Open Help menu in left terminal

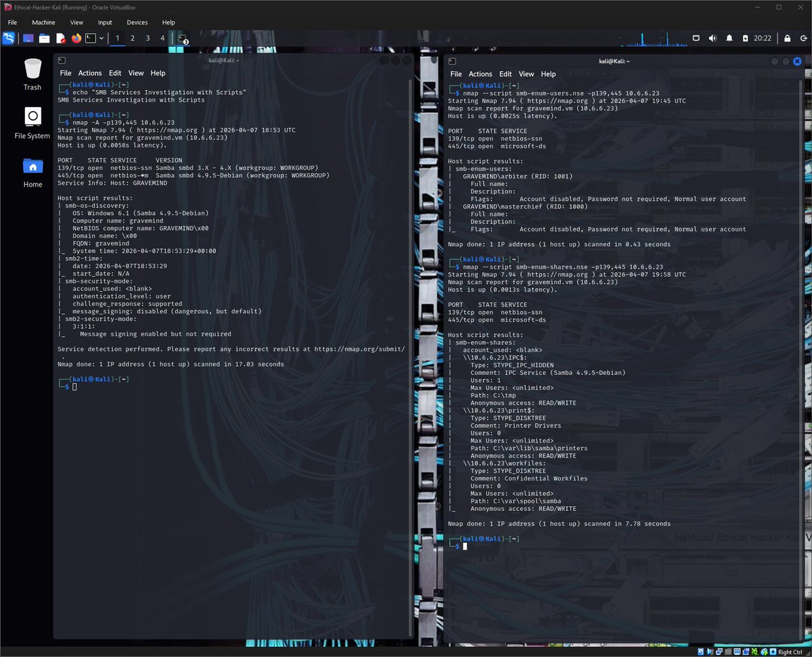click(158, 73)
